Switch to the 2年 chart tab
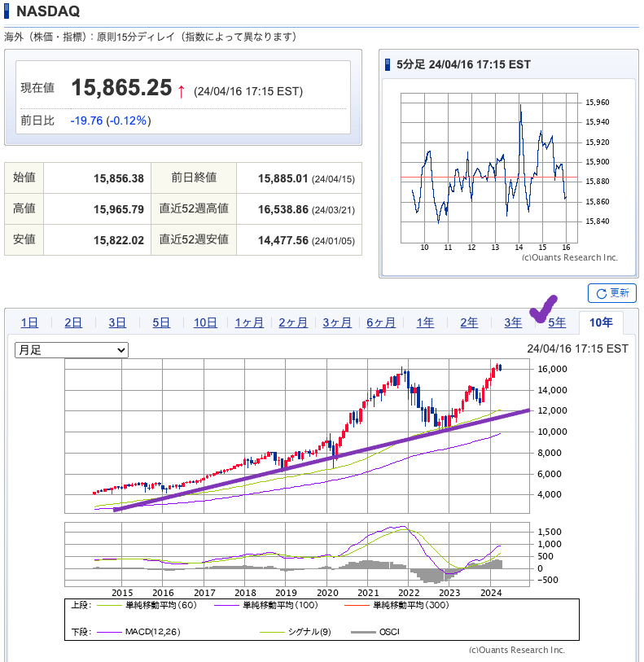Viewport: 644px width, 662px height. pyautogui.click(x=469, y=322)
